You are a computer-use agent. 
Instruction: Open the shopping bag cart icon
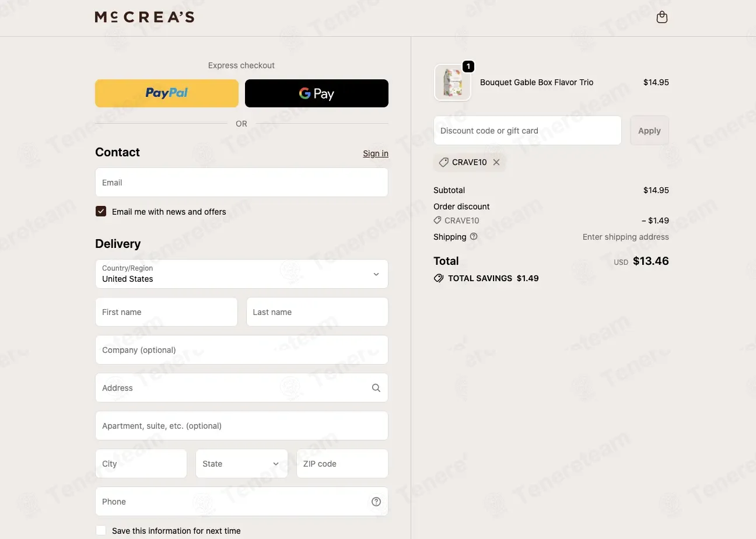coord(661,17)
